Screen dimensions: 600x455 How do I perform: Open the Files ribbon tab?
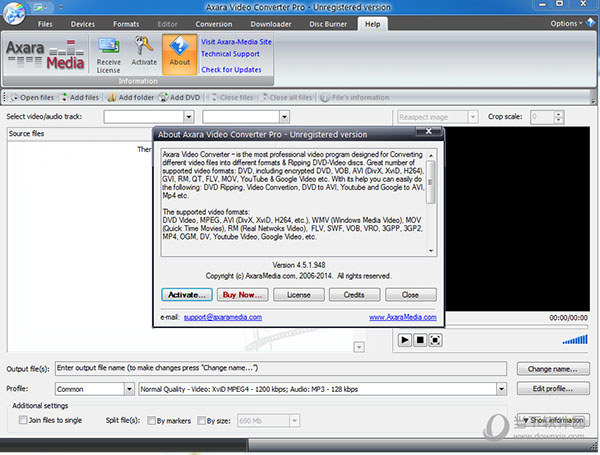[x=45, y=24]
